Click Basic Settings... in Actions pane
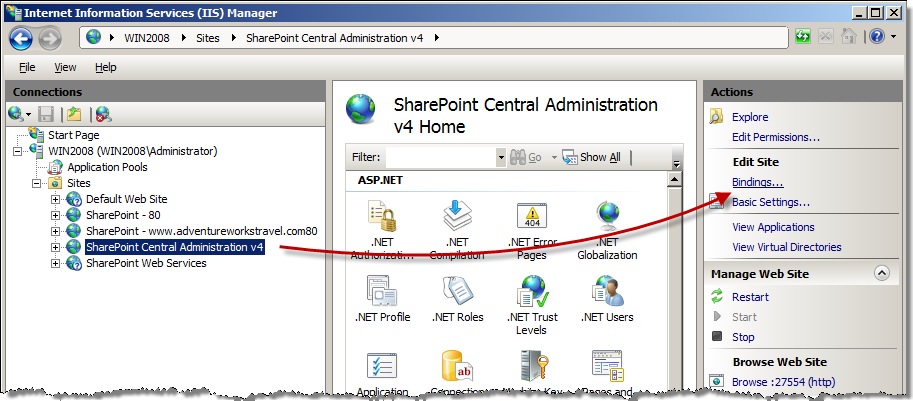 (771, 203)
